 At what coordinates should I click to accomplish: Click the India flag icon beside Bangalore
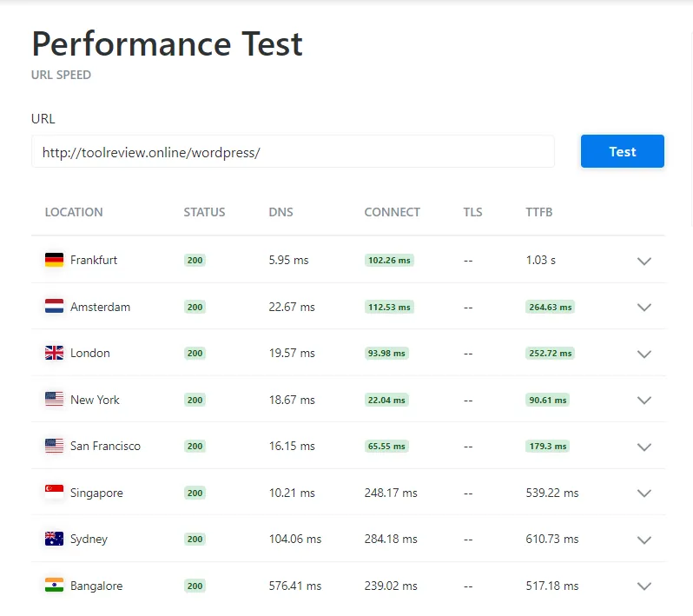54,585
